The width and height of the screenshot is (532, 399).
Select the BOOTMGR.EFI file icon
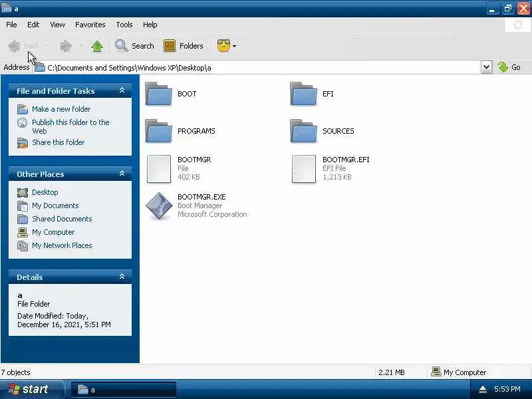pyautogui.click(x=304, y=169)
